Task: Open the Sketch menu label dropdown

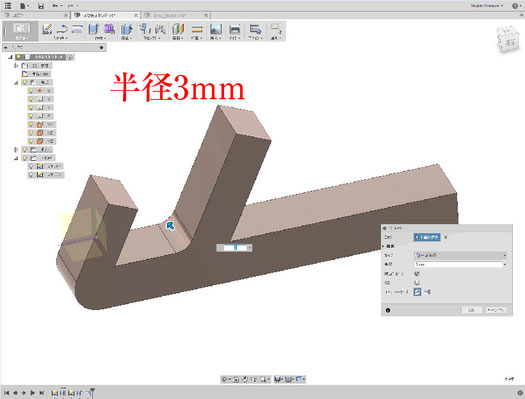Action: [x=61, y=38]
